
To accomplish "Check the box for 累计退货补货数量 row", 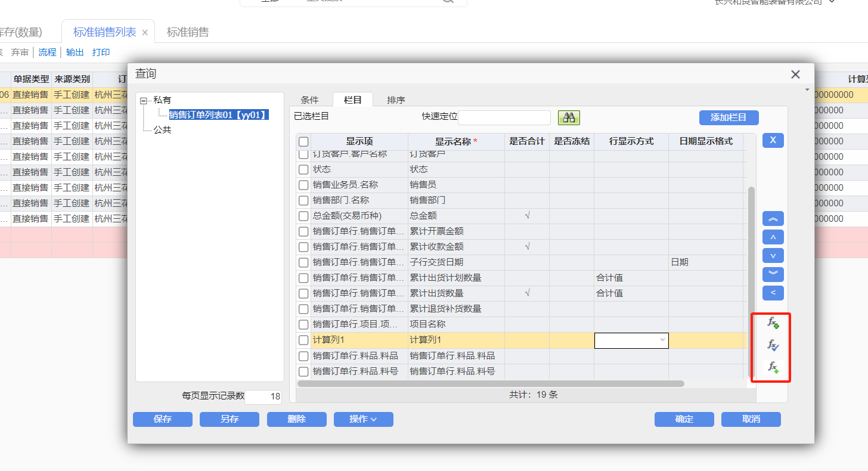I will click(x=303, y=309).
